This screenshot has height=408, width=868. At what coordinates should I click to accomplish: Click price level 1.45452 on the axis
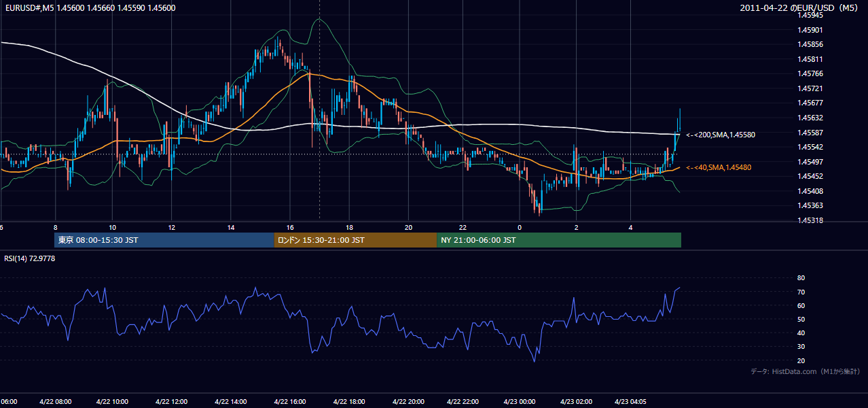click(x=810, y=176)
